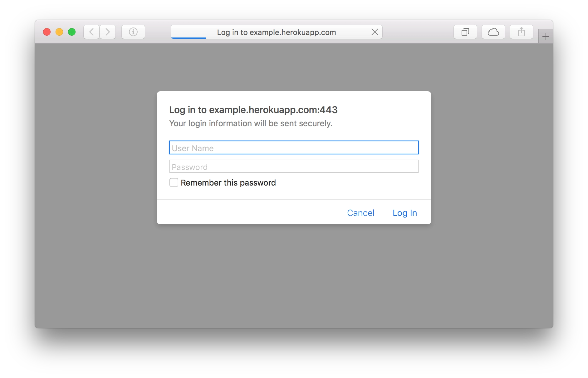Open the iCloud Tabs cloud icon
588x378 pixels.
pyautogui.click(x=493, y=32)
